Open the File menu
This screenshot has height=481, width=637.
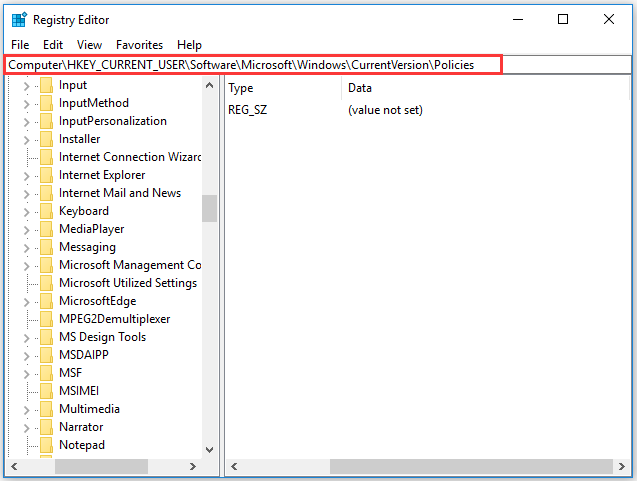20,45
